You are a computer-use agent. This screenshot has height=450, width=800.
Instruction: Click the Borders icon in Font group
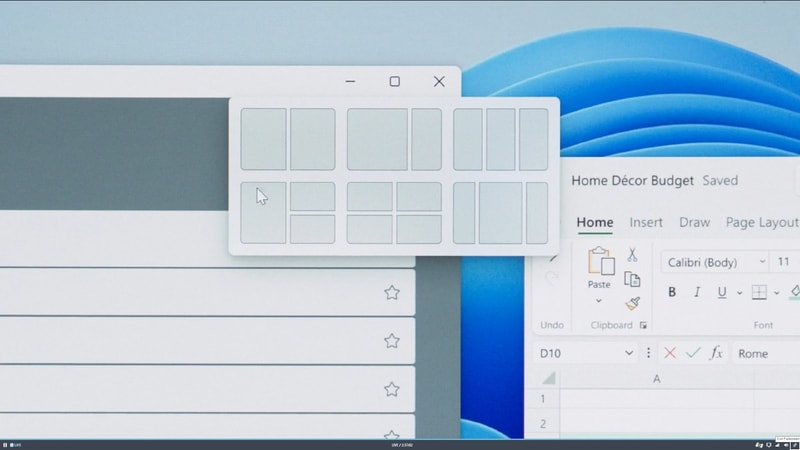click(x=759, y=292)
